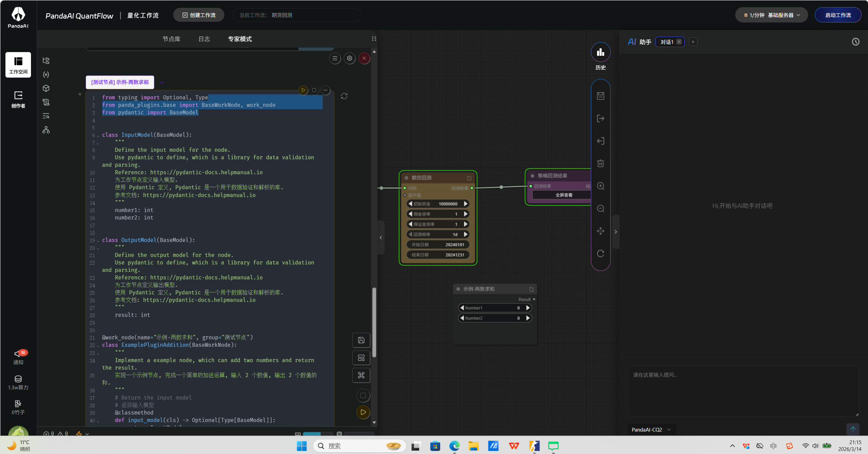
Task: Click the import icon in canvas toolbar
Action: 600,141
